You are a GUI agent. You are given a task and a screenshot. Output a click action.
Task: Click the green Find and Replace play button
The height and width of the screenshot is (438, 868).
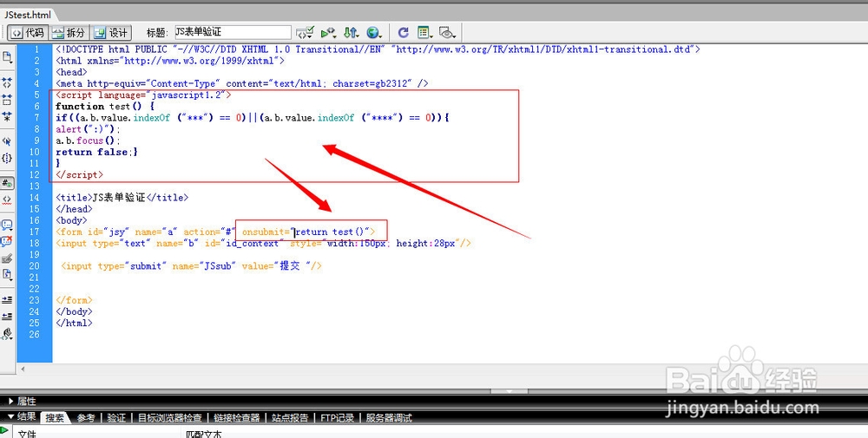pos(4,430)
